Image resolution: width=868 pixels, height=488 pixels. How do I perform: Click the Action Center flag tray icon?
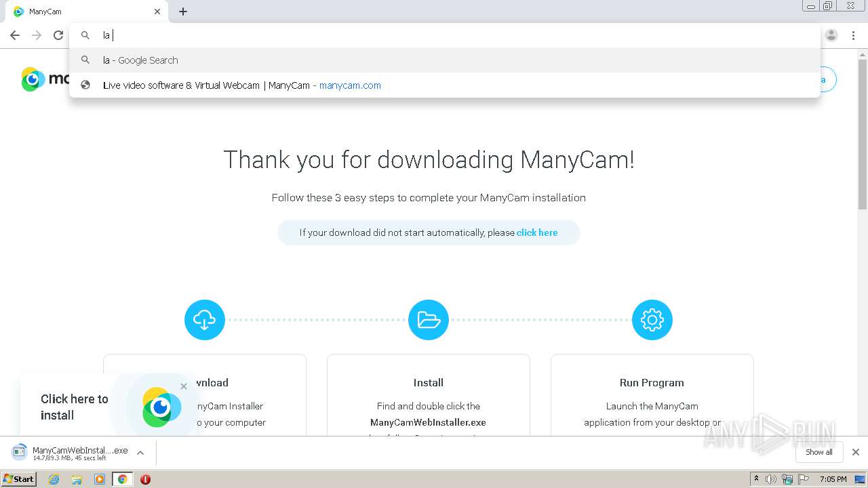coord(803,479)
